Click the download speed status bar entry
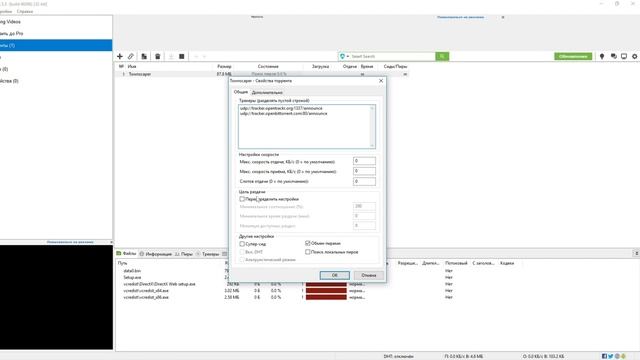 pyautogui.click(x=464, y=356)
